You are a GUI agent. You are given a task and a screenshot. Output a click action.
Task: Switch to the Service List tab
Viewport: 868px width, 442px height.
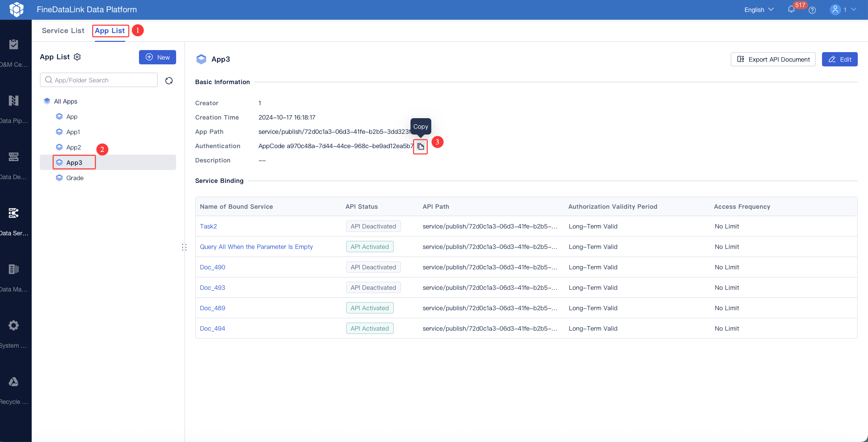pos(63,31)
